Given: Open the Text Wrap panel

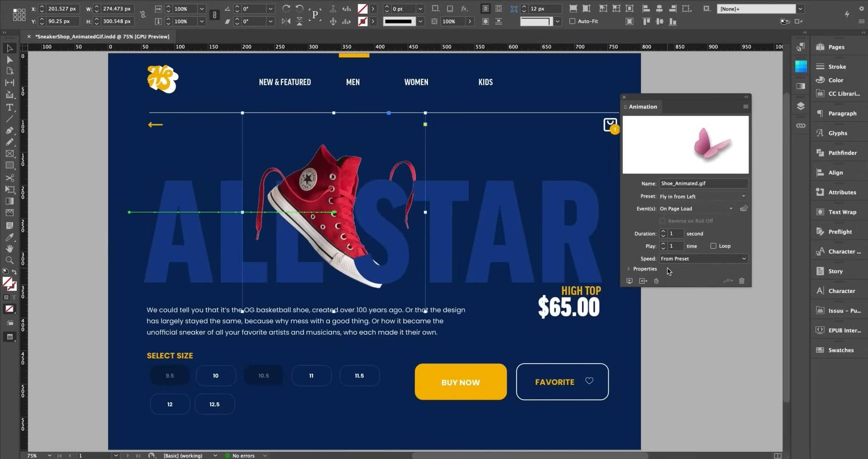Looking at the screenshot, I should [x=842, y=212].
